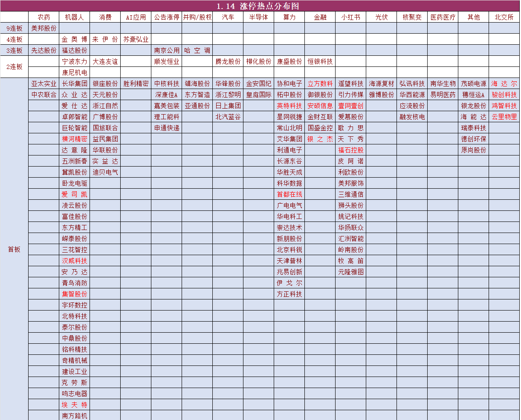Click the cell 兆易创新
This screenshot has width=521, height=420.
coord(289,272)
